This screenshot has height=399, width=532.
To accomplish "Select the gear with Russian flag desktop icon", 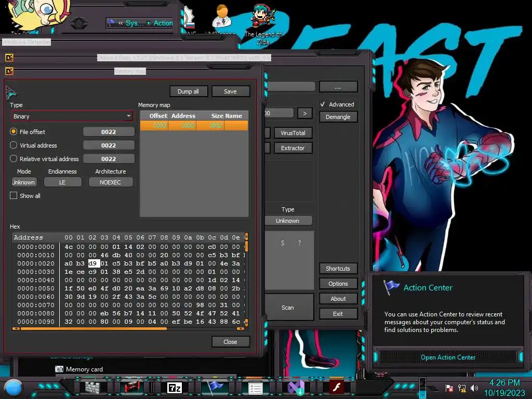I will pos(189,18).
